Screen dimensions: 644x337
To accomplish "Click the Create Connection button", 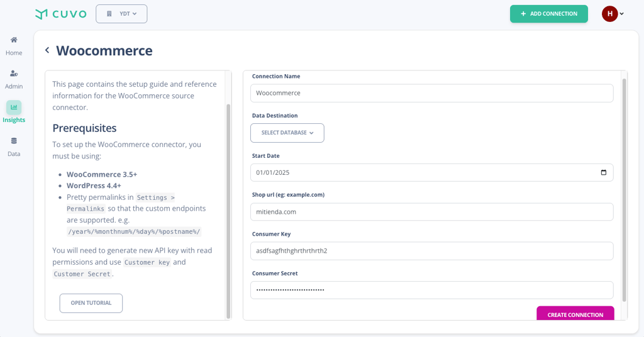I will [x=575, y=314].
